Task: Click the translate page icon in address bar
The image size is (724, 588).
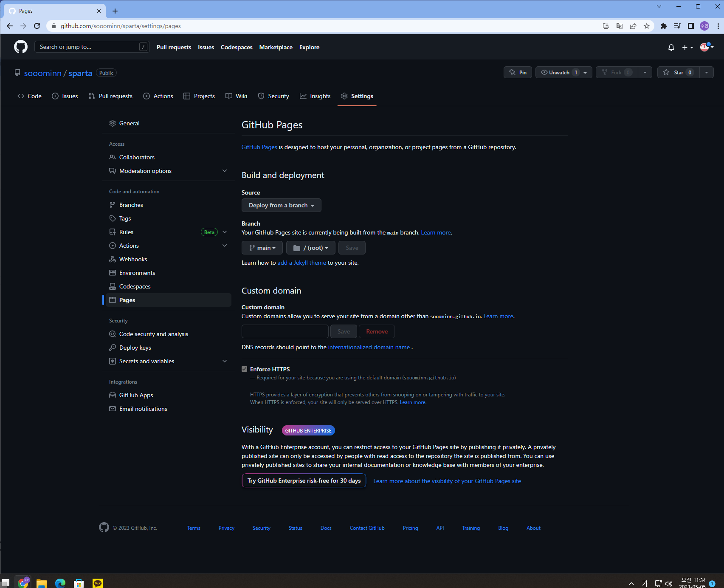Action: coord(620,26)
